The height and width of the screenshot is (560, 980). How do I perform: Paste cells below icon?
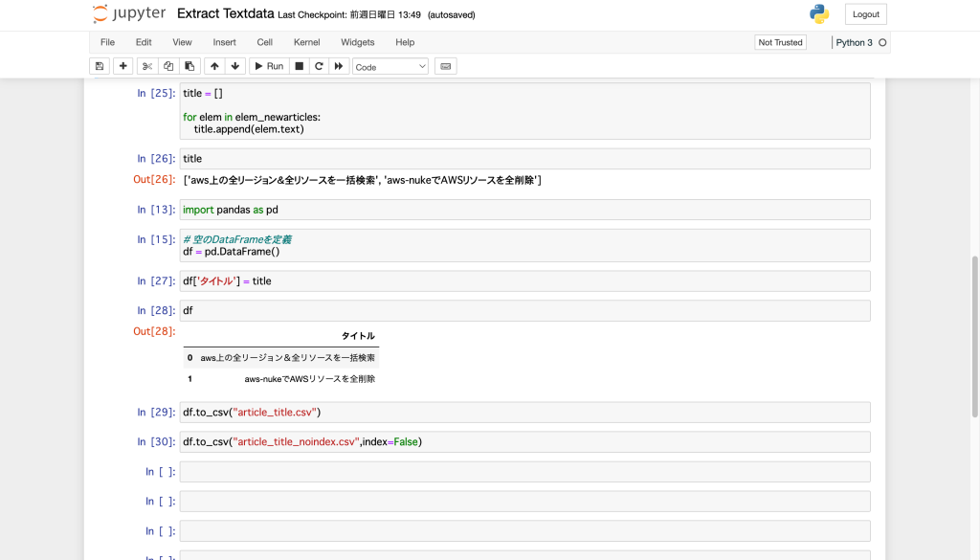click(x=189, y=66)
